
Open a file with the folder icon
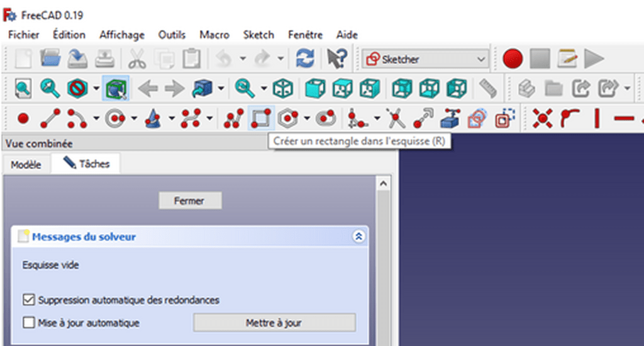(x=50, y=58)
